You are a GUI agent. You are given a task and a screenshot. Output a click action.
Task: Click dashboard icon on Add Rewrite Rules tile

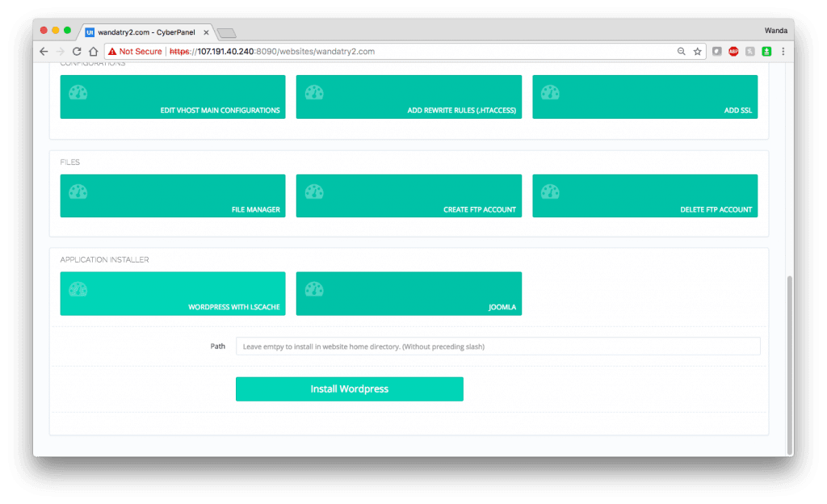(314, 93)
